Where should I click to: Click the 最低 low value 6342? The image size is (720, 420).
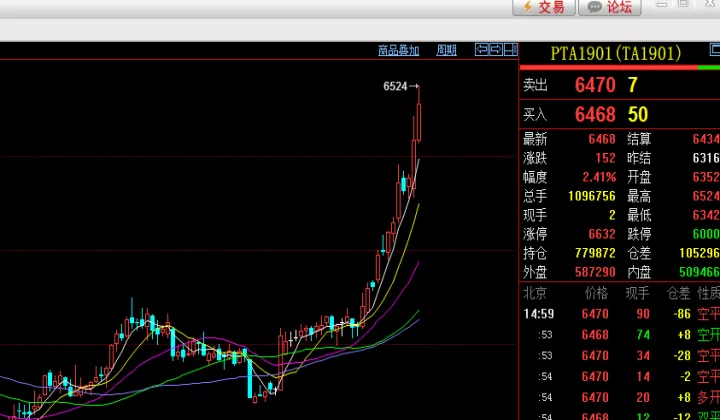point(706,215)
